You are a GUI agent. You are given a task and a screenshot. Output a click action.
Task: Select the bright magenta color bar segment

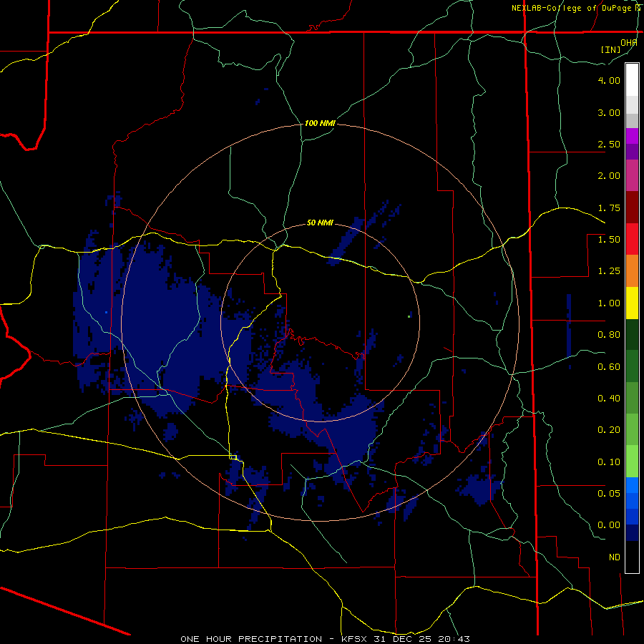(x=632, y=136)
